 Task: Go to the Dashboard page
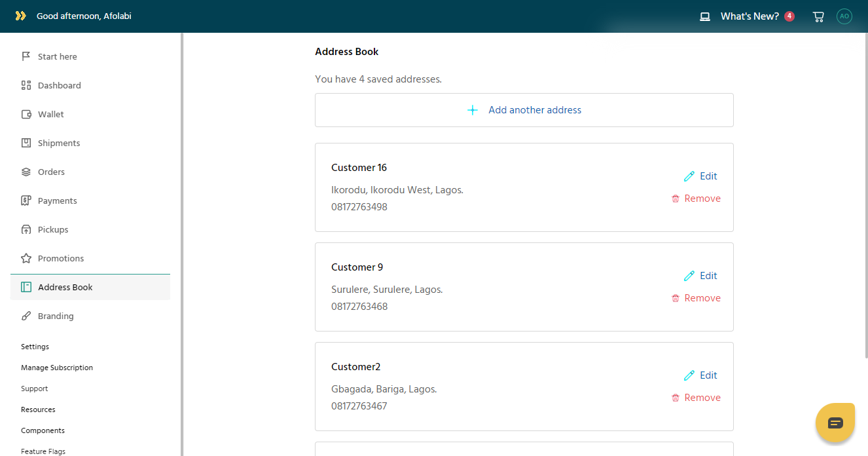[x=90, y=85]
